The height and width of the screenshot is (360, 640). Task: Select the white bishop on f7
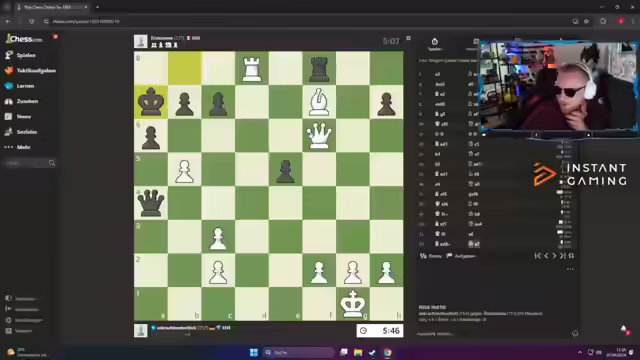[319, 102]
